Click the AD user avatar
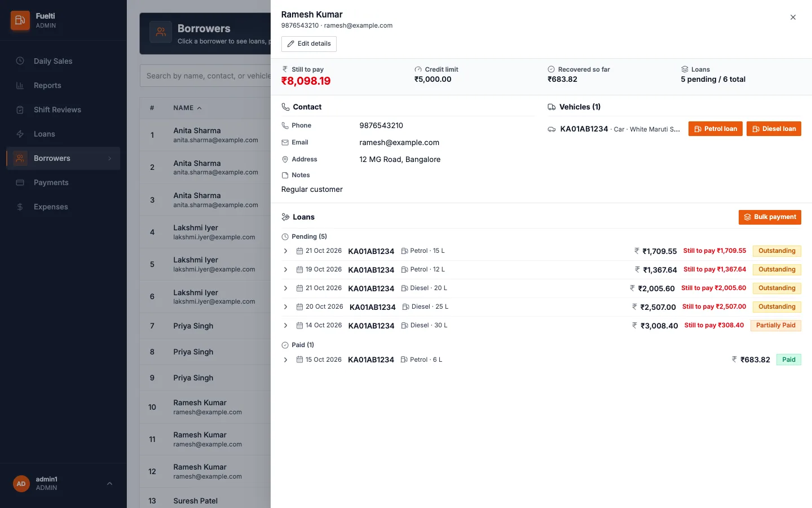Screen dimensions: 812x508 click(x=21, y=484)
